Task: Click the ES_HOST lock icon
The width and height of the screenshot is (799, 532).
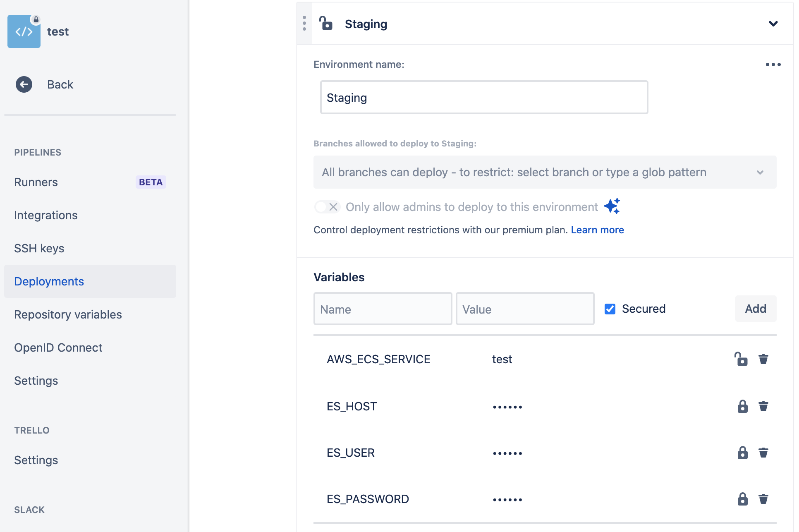Action: pyautogui.click(x=742, y=406)
